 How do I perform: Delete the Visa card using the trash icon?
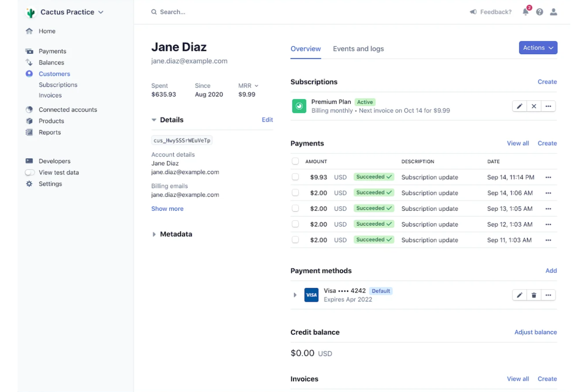(x=534, y=295)
